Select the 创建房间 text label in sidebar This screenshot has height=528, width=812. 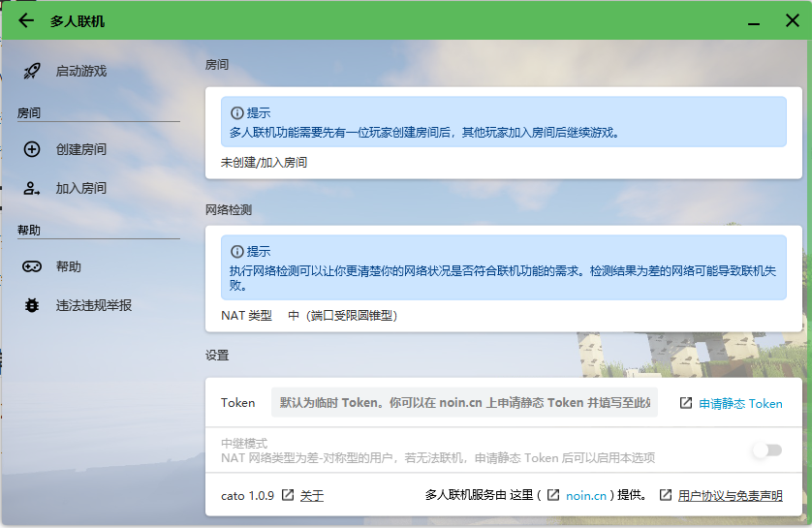click(81, 149)
